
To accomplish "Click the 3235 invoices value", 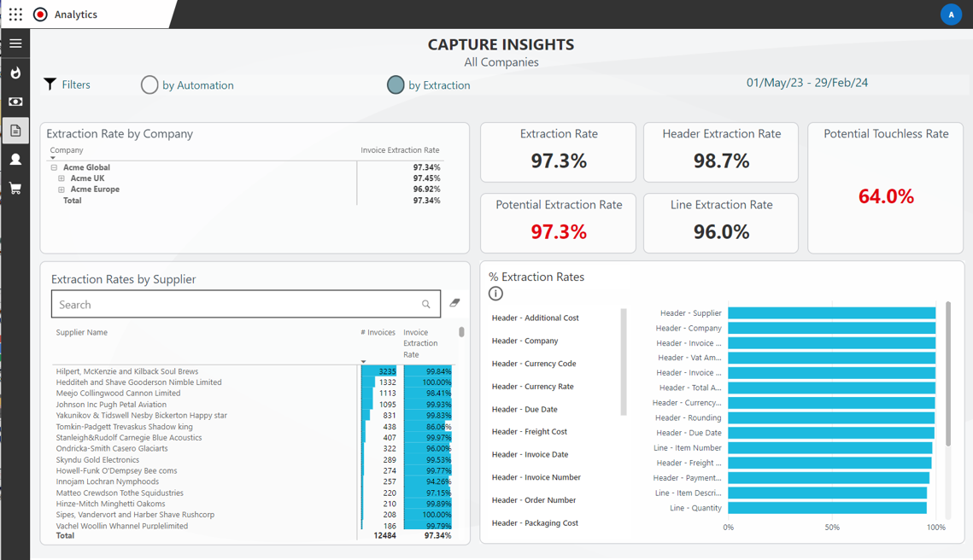I will pyautogui.click(x=387, y=371).
